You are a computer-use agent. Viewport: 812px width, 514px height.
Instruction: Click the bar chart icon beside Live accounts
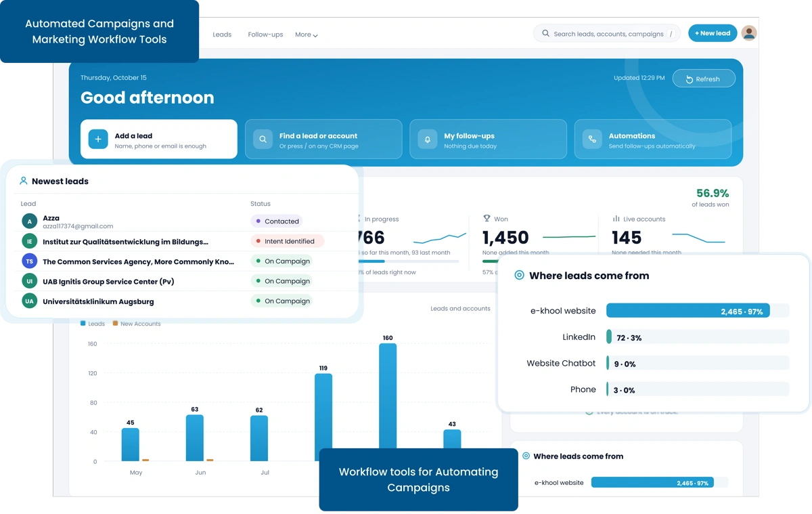616,219
